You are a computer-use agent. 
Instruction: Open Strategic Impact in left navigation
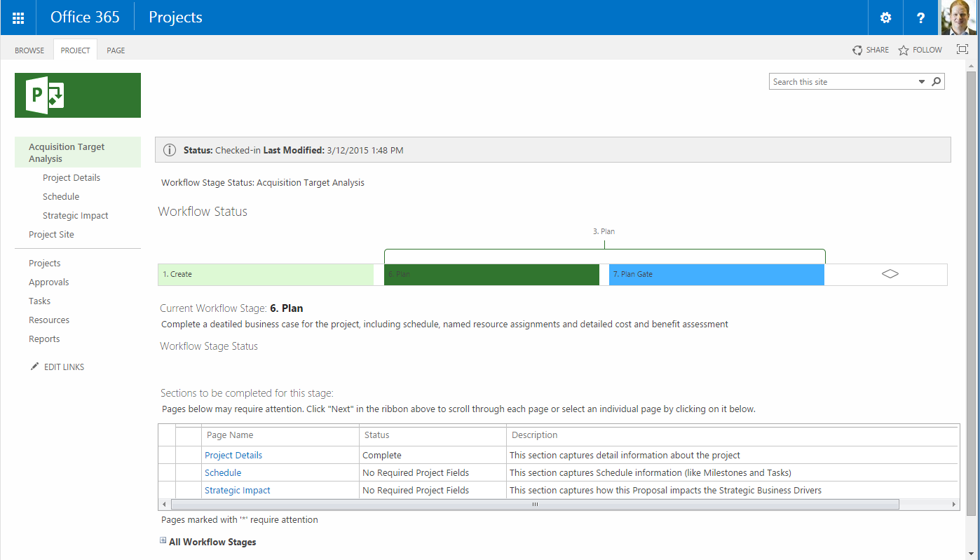(76, 216)
